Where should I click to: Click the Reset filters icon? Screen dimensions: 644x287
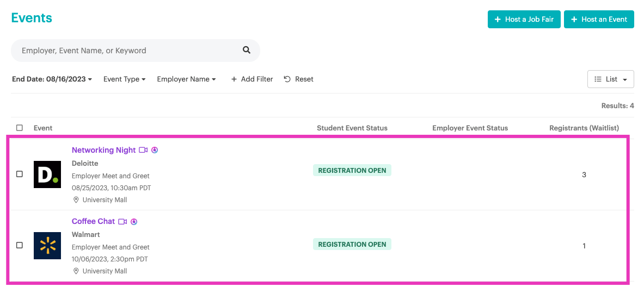pos(287,79)
